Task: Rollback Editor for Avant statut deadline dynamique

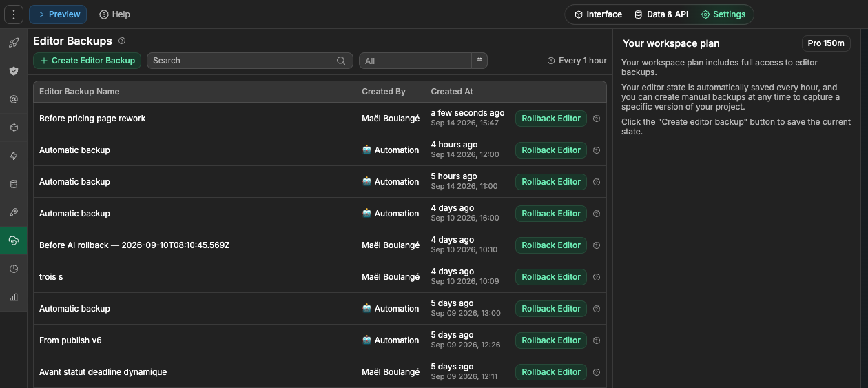Action: click(x=551, y=372)
